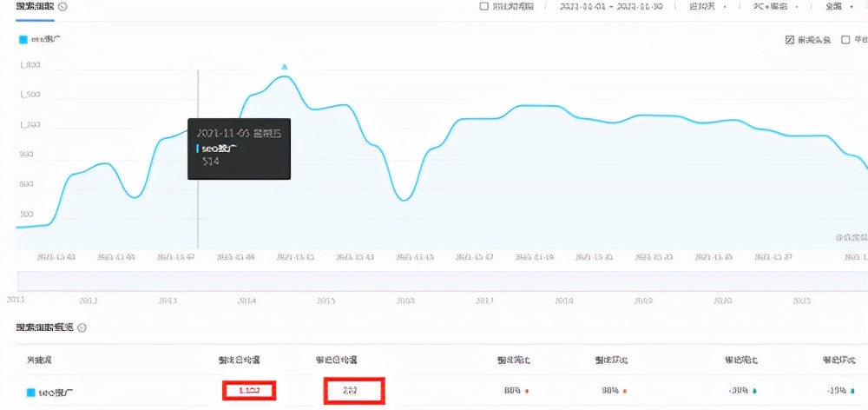This screenshot has height=410, width=868.
Task: Open help icon beside search index title
Action: tap(63, 7)
